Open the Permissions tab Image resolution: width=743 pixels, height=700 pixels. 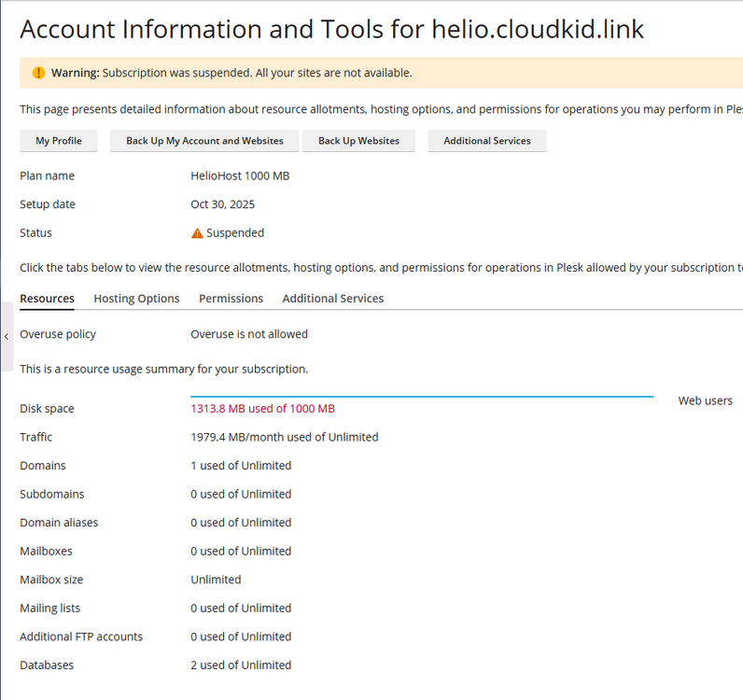231,299
